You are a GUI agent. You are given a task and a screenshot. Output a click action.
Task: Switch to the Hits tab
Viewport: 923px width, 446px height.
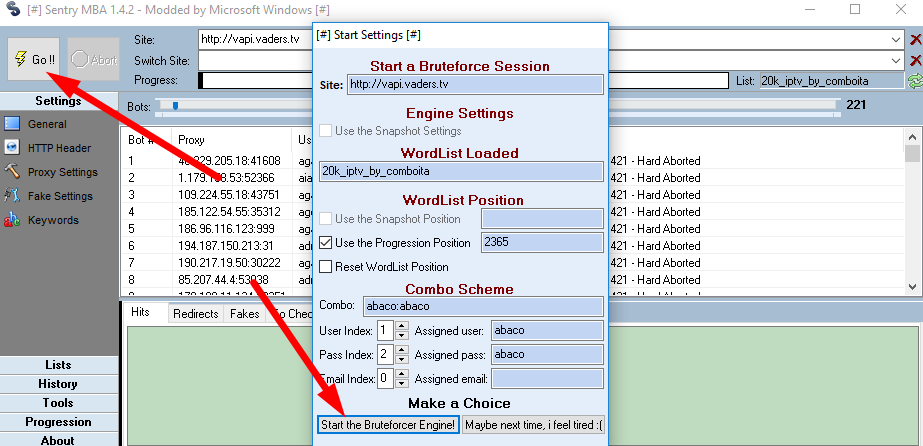pyautogui.click(x=140, y=312)
